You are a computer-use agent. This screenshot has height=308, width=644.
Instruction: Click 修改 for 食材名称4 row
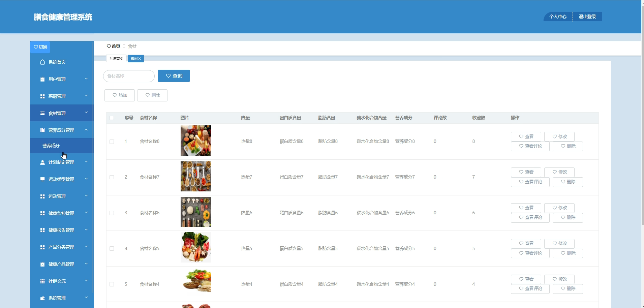click(559, 279)
